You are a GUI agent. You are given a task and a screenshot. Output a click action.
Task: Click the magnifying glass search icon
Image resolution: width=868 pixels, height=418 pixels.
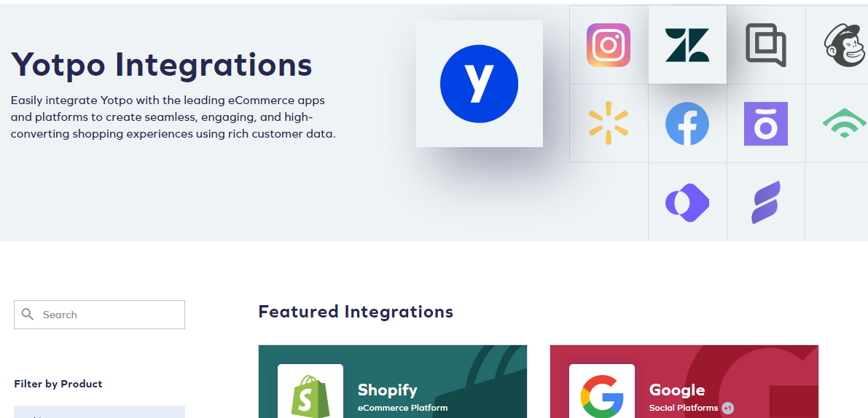point(28,315)
